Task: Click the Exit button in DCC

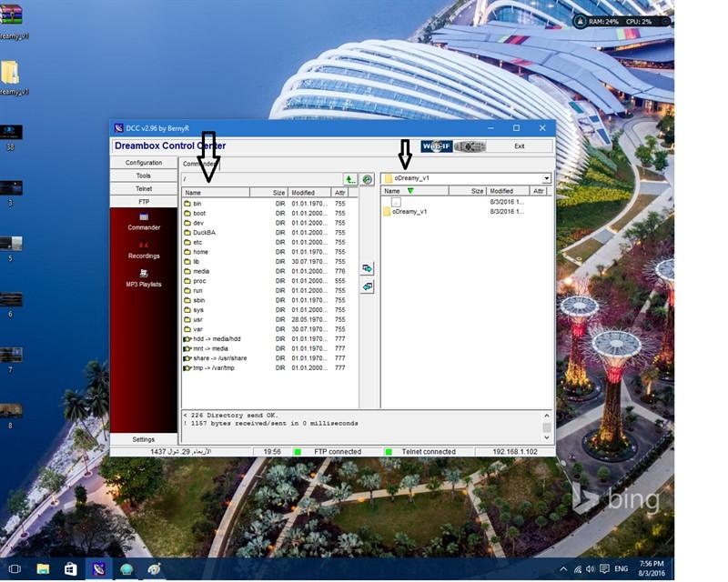Action: 520,146
